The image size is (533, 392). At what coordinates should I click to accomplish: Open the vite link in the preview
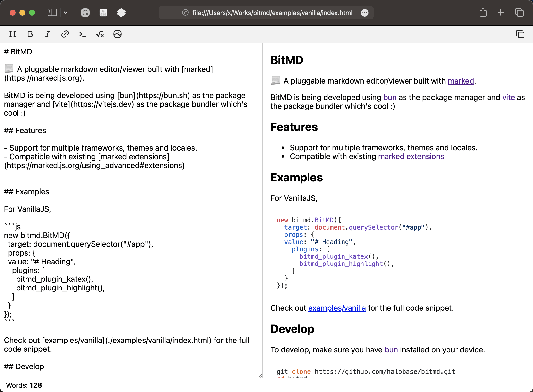(508, 97)
